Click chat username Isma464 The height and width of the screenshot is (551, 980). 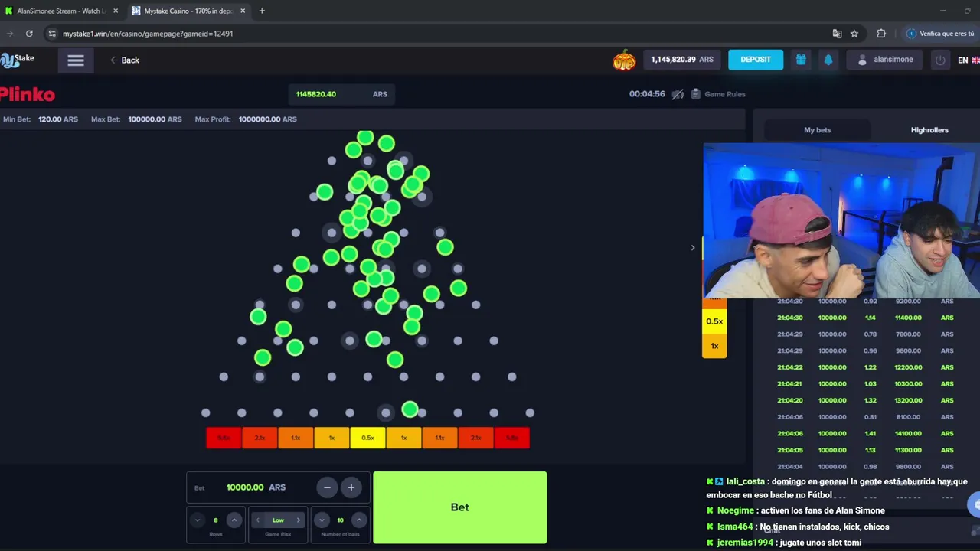coord(734,527)
